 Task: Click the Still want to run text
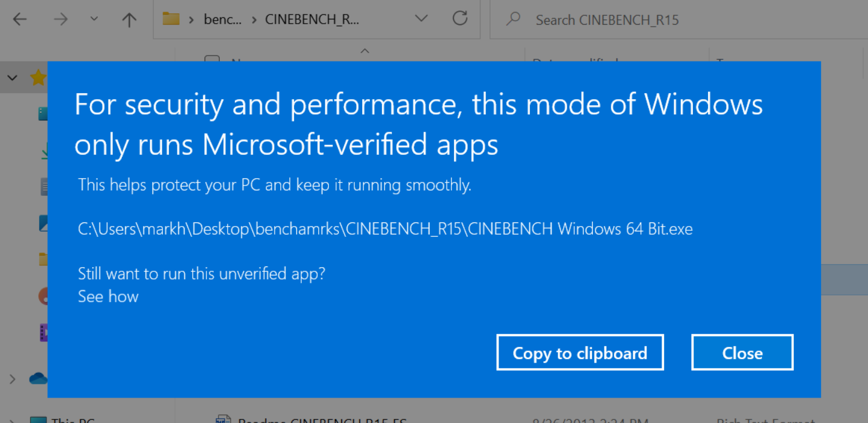[201, 274]
